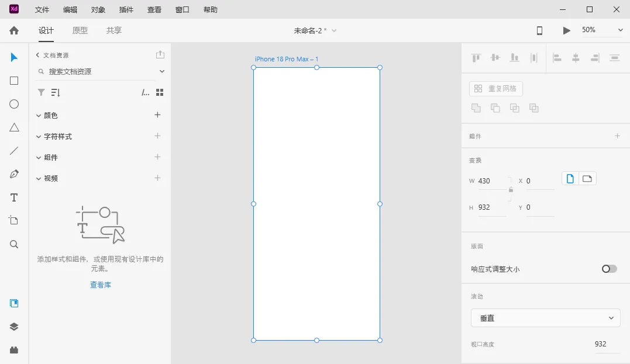Select the Ellipse tool

coord(14,104)
